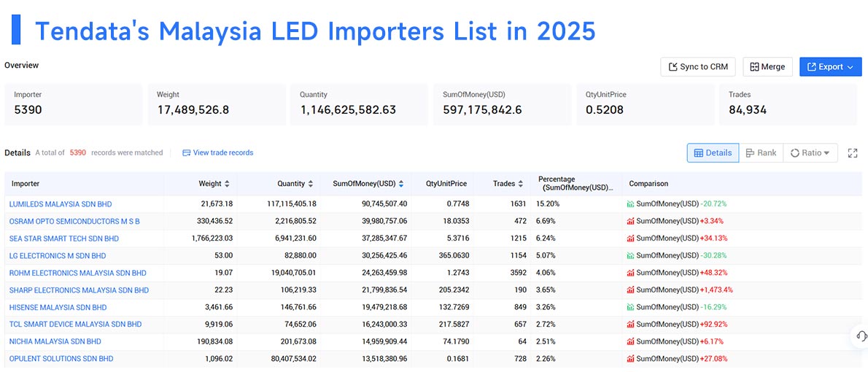Click comparison chart icon in SHARP row

click(x=630, y=290)
